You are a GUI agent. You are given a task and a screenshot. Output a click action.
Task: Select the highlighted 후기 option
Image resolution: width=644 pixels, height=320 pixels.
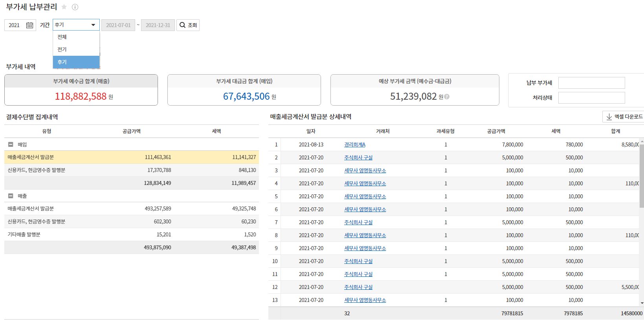coord(62,62)
